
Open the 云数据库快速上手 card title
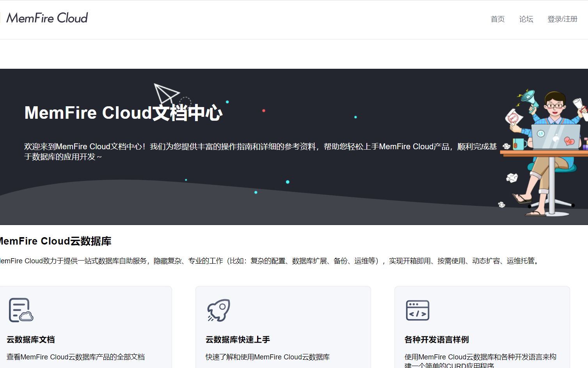point(238,339)
